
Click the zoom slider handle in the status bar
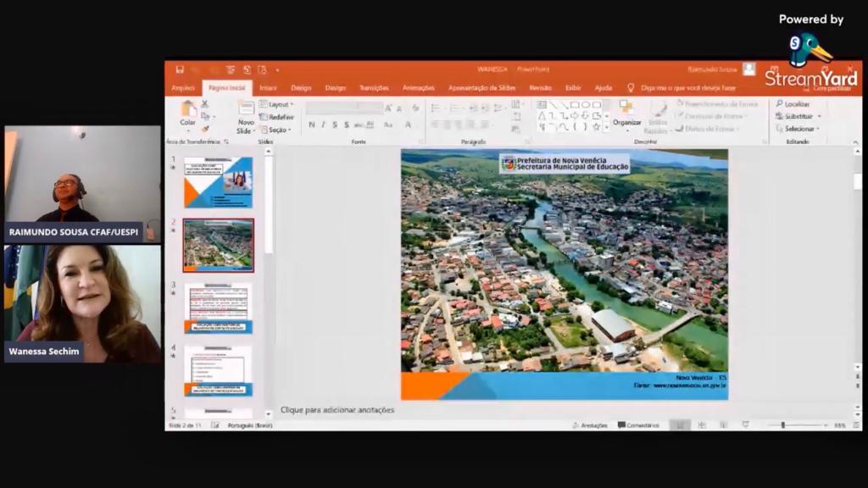pyautogui.click(x=782, y=425)
